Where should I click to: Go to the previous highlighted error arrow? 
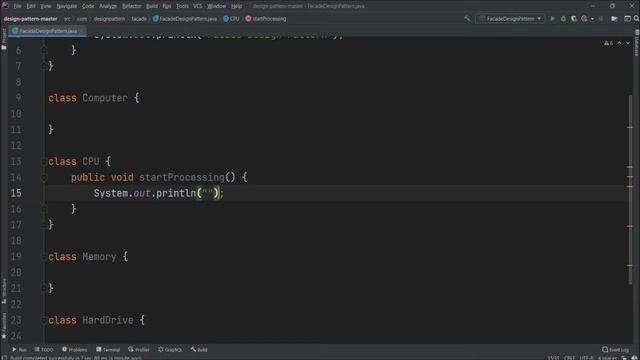click(x=619, y=43)
